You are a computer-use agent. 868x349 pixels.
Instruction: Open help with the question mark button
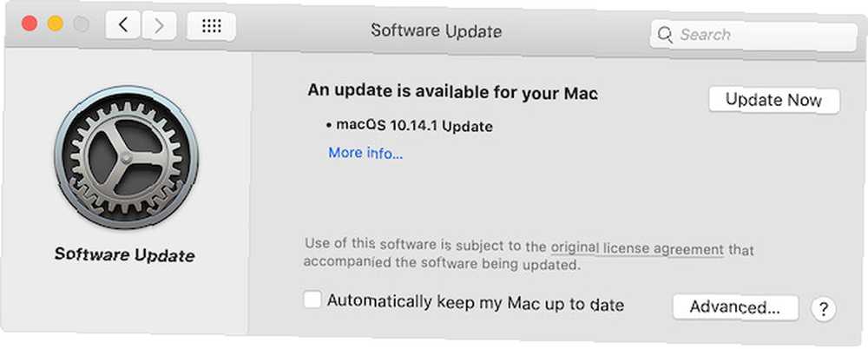coord(823,308)
